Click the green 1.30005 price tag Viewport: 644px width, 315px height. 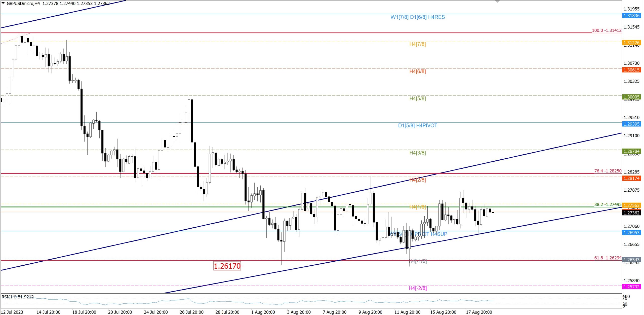pyautogui.click(x=631, y=97)
